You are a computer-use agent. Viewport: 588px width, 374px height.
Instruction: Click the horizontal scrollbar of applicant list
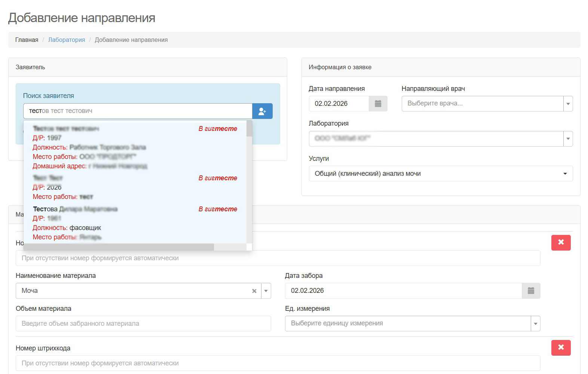[120, 247]
